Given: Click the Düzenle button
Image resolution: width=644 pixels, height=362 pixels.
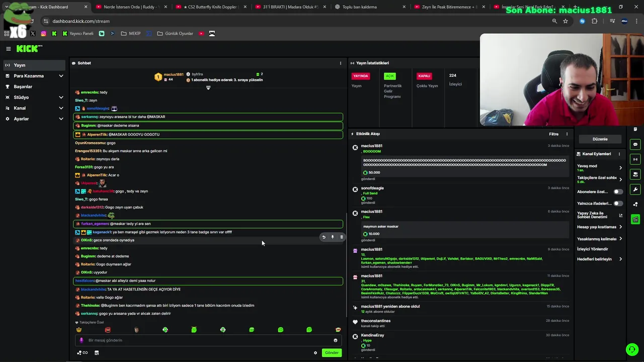Looking at the screenshot, I should click(600, 139).
